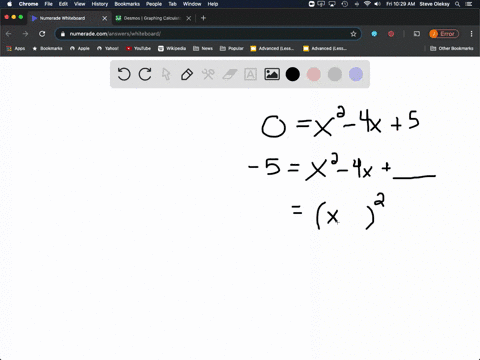Click the numerade.com address bar
480x360 pixels.
click(208, 34)
